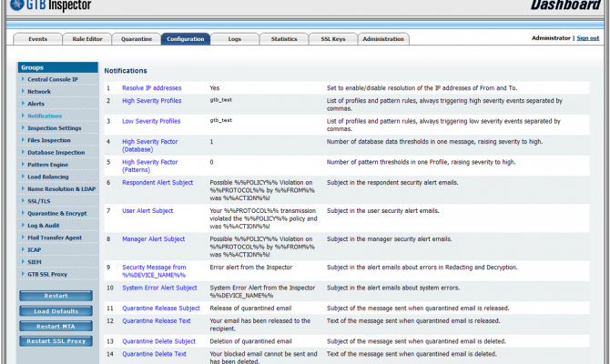Screen dimensions: 610x364
Task: Open the Quarantine Release Subject setting
Action: 161,308
